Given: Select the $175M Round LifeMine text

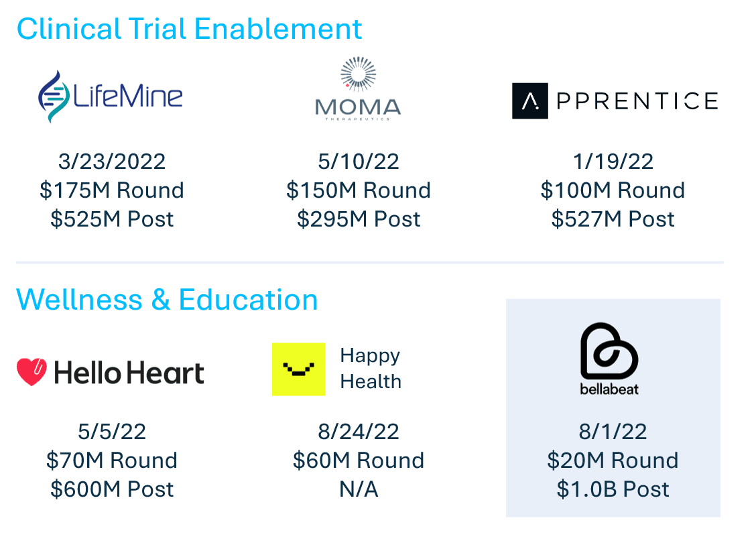Looking at the screenshot, I should (112, 190).
